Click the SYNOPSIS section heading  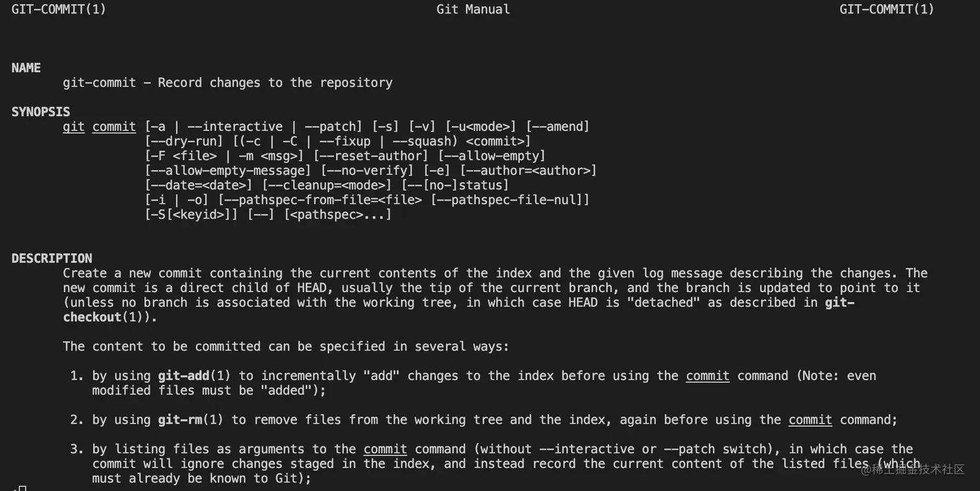40,112
